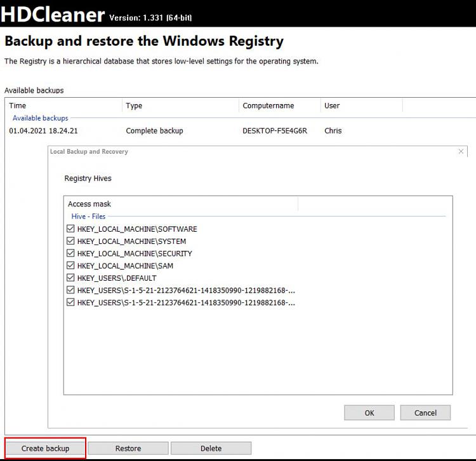The height and width of the screenshot is (461, 476).
Task: Click OK in Local Backup dialog
Action: click(369, 413)
